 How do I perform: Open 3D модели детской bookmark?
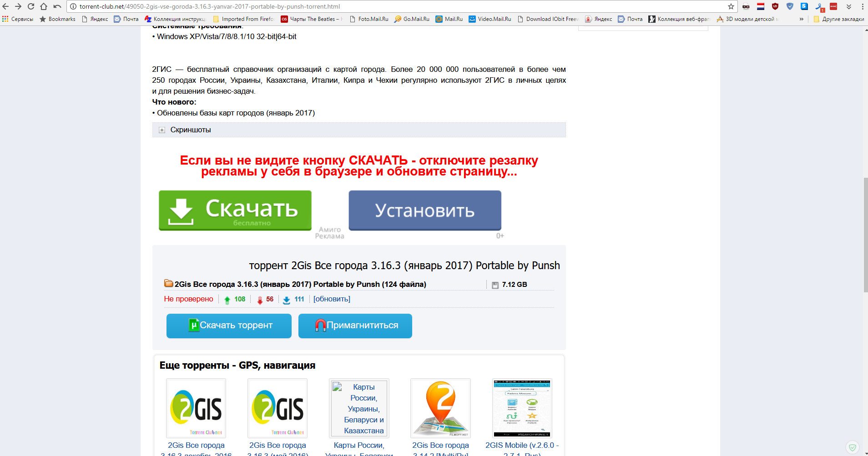coord(747,19)
